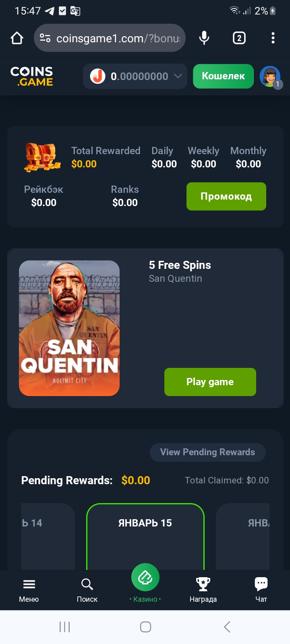
Task: Open the browser three-dot menu
Action: click(x=273, y=38)
